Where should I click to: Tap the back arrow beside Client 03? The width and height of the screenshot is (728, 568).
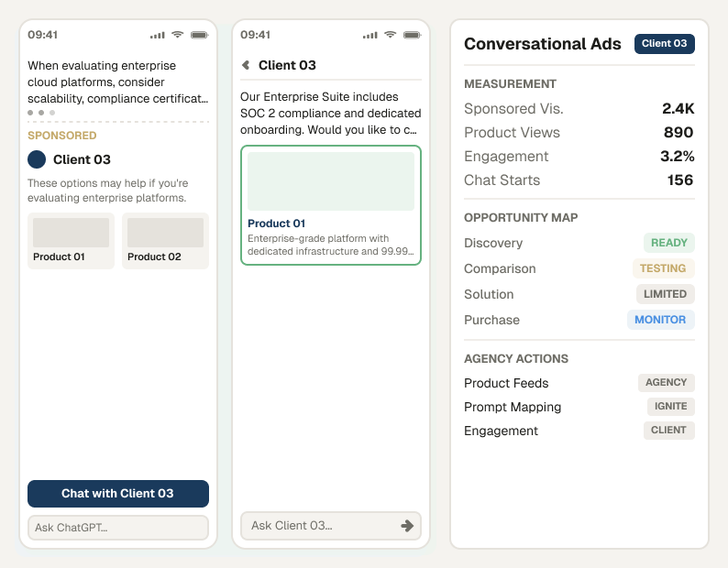click(x=246, y=65)
